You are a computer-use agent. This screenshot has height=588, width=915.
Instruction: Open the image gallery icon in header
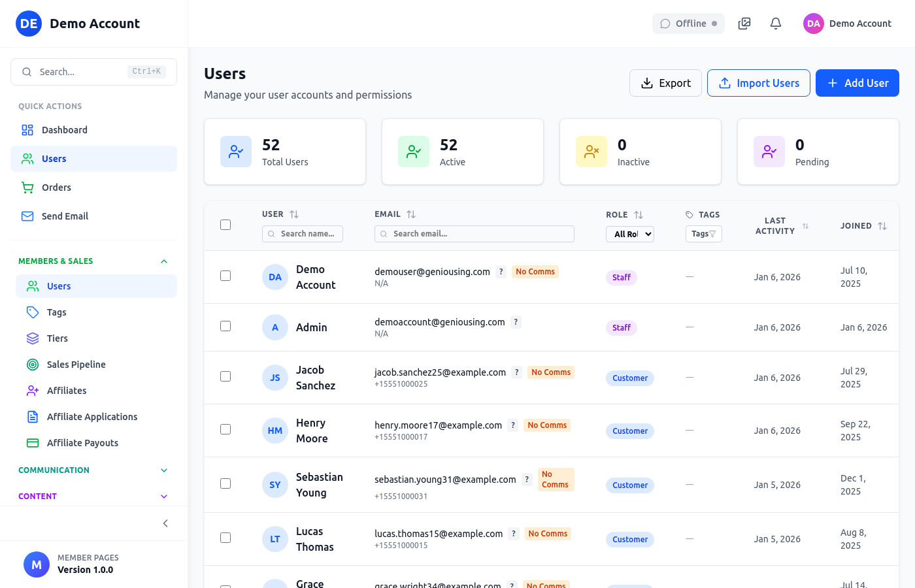click(x=744, y=24)
